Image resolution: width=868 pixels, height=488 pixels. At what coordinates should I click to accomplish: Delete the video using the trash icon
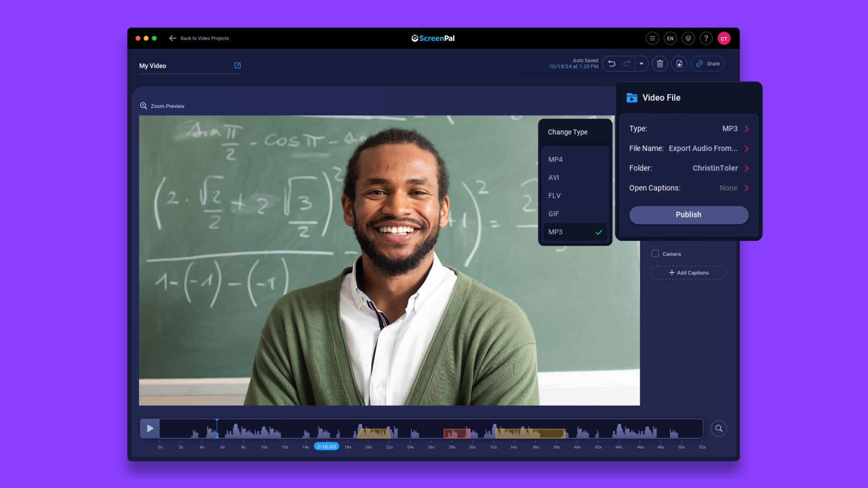660,63
